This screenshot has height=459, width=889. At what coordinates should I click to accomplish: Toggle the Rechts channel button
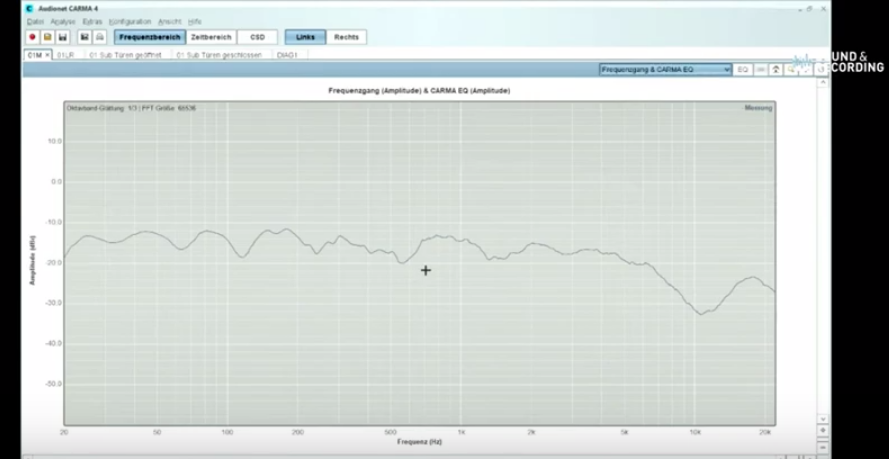point(347,37)
